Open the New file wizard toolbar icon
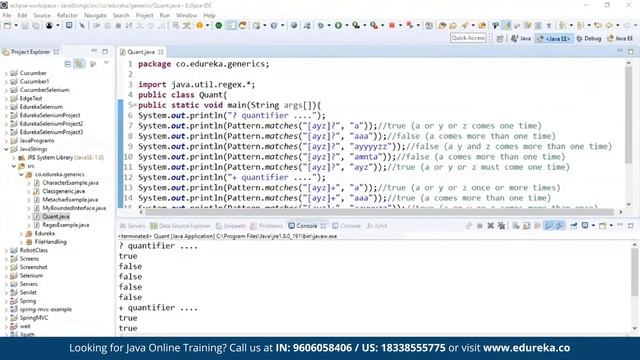 click(x=7, y=25)
